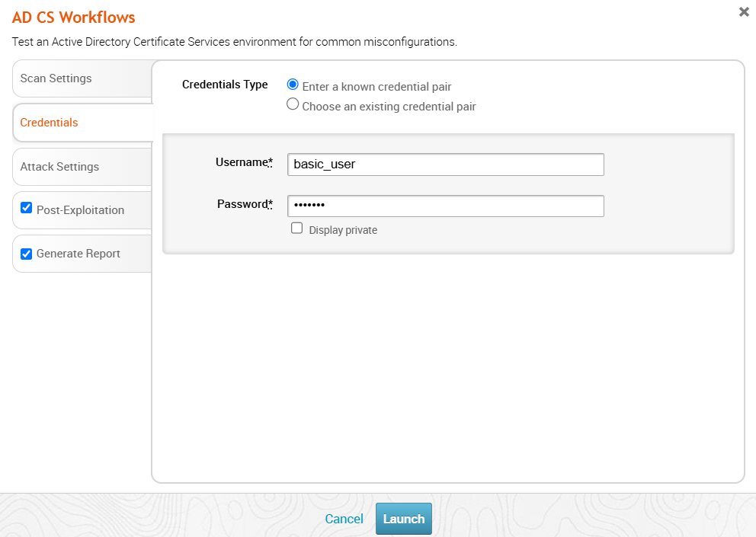Focus the Password input field
Viewport: 756px width, 537px height.
[x=445, y=206]
